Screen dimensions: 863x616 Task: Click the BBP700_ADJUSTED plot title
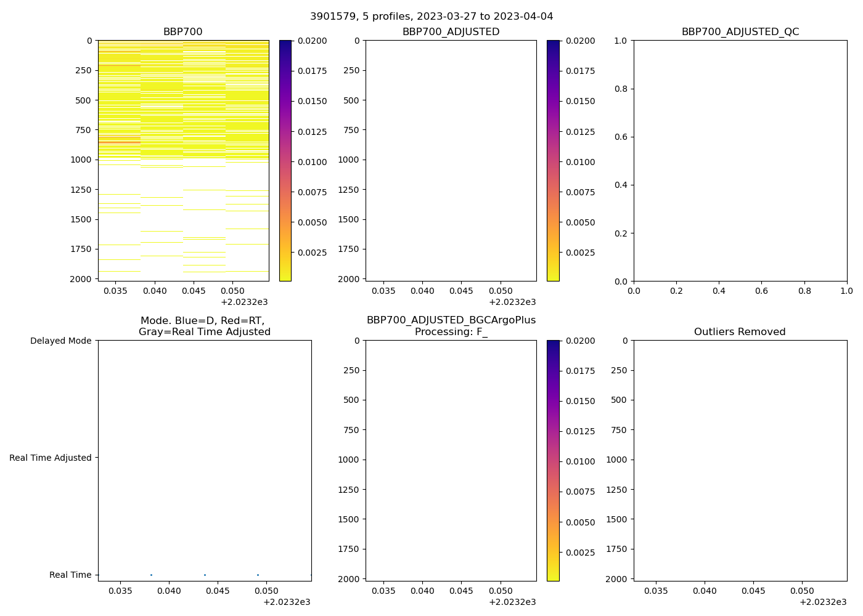coord(451,32)
